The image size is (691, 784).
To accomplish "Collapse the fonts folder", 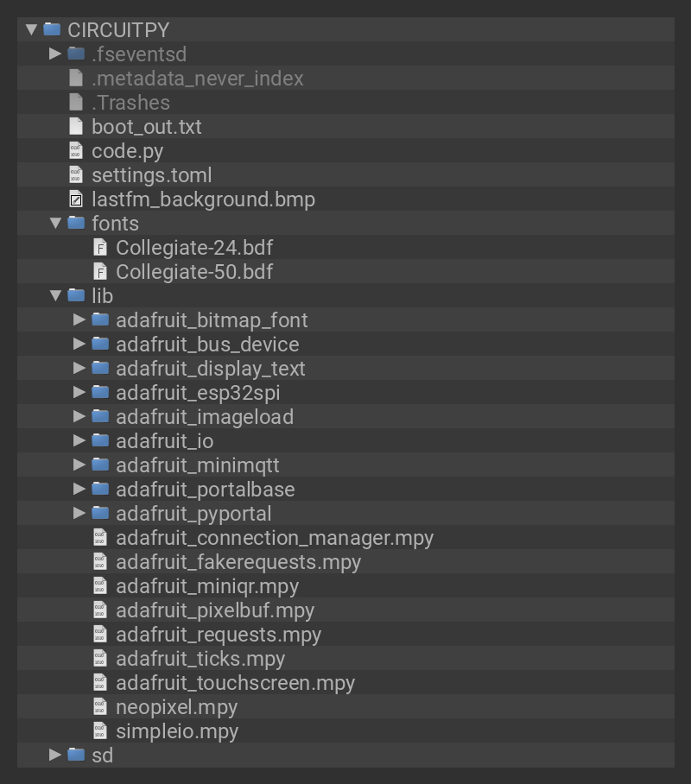I will point(56,224).
